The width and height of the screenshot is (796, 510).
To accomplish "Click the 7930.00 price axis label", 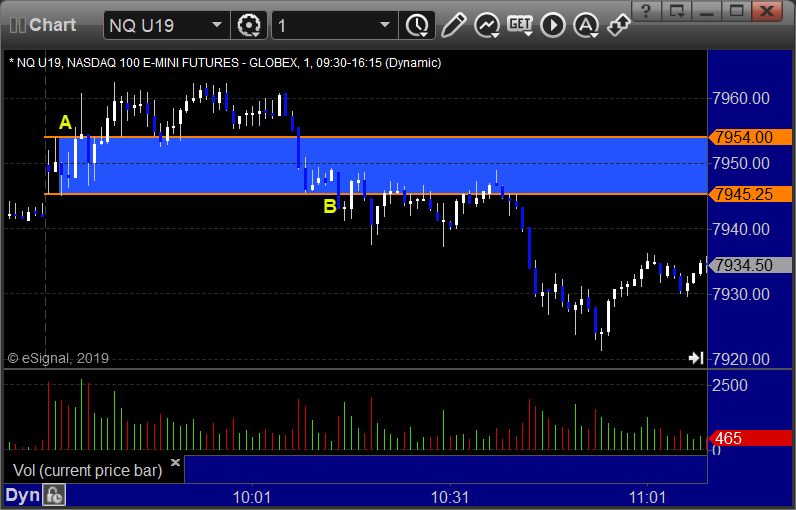I will pyautogui.click(x=741, y=294).
